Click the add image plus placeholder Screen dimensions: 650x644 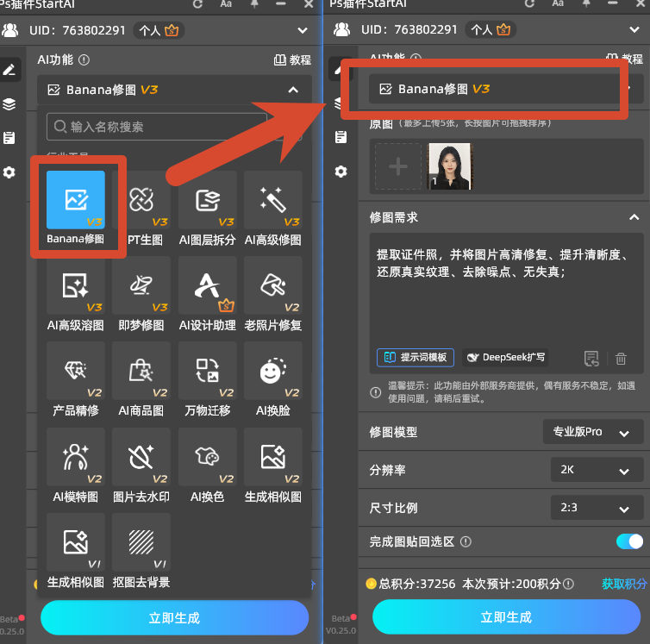(x=398, y=166)
